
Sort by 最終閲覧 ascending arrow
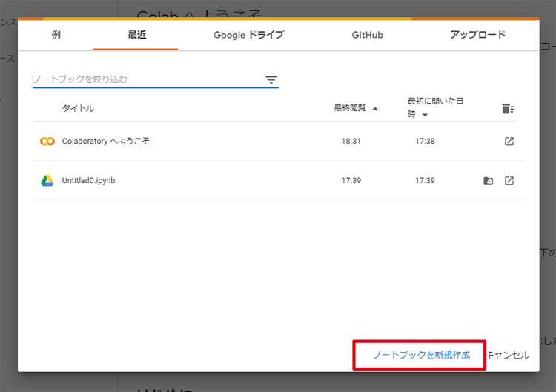coord(375,108)
